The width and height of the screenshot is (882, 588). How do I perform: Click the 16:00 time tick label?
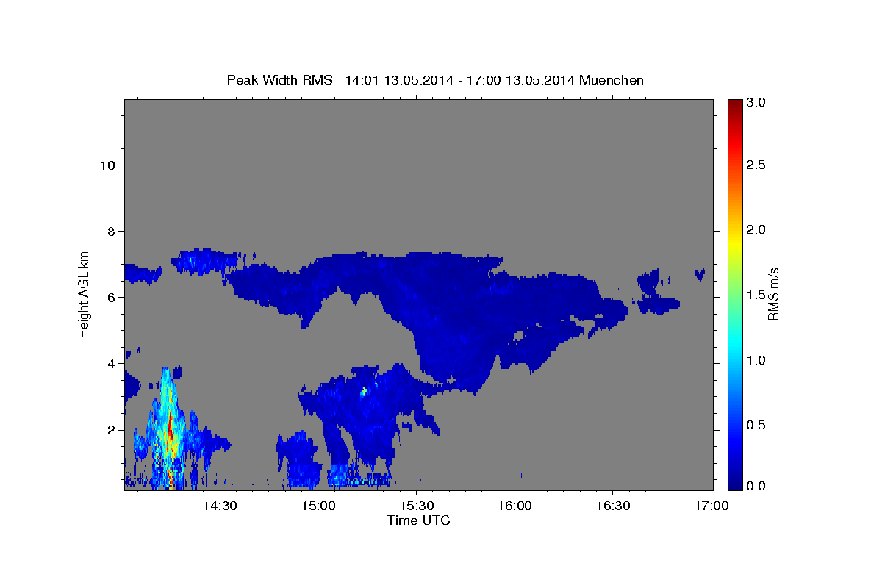[514, 506]
